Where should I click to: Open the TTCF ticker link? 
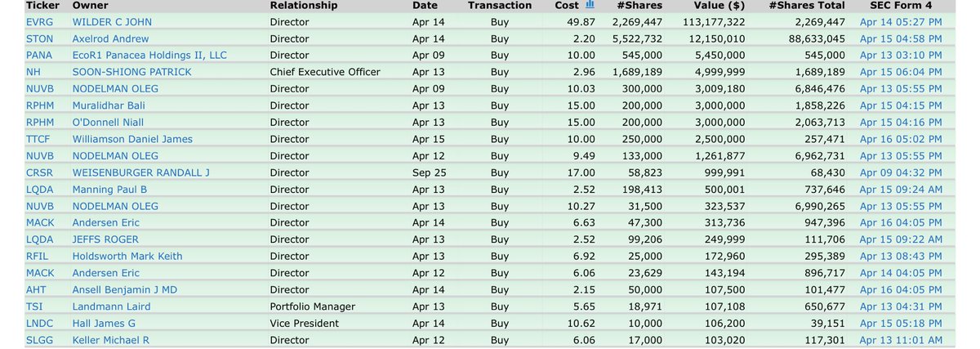point(39,139)
